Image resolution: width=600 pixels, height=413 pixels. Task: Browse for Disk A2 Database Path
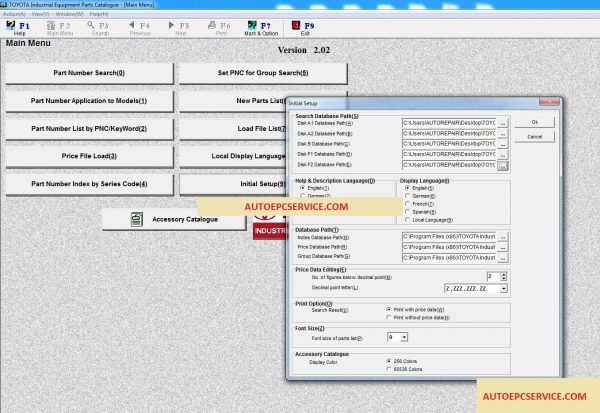[503, 134]
